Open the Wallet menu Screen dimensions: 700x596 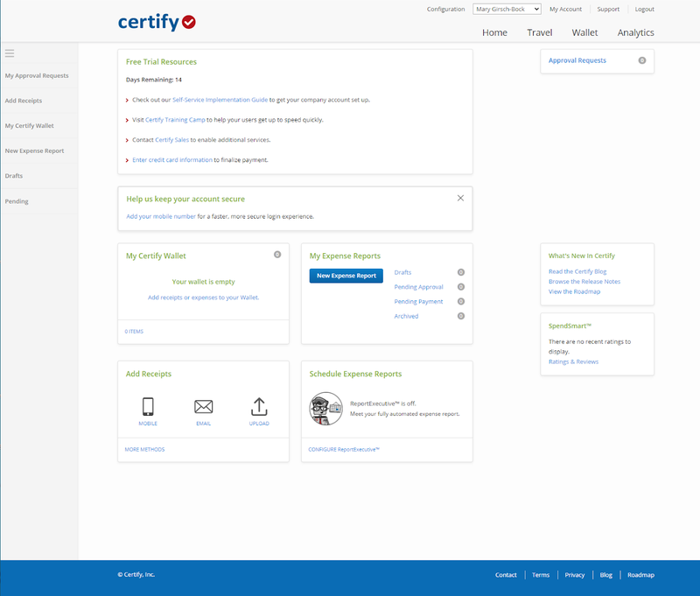pyautogui.click(x=584, y=32)
